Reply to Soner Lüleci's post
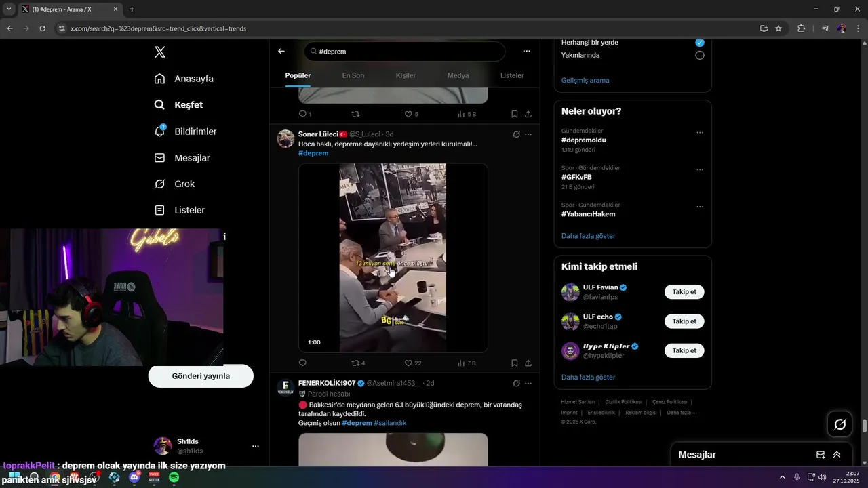 click(x=302, y=363)
